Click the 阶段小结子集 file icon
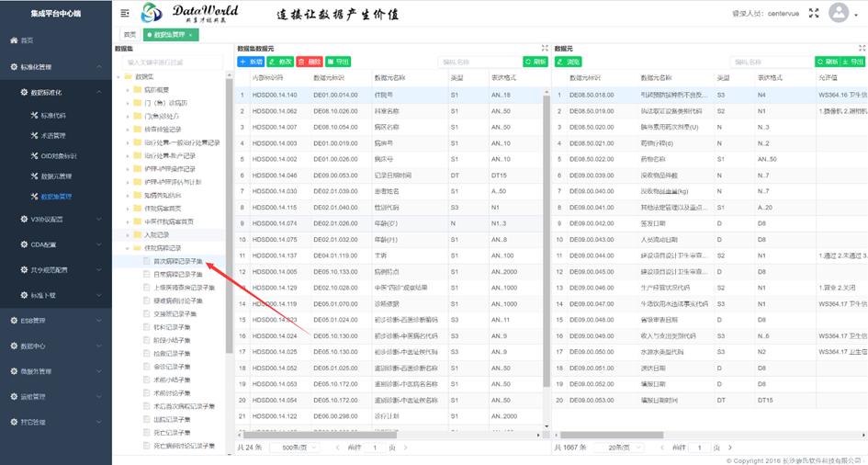Viewport: 868px width, 465px height. point(147,340)
